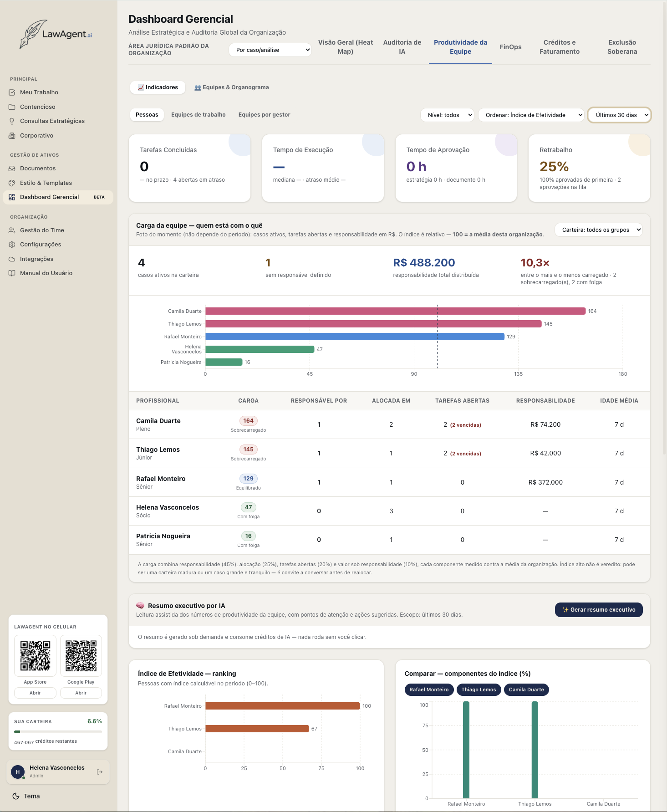Click the Tempo de Aprovação card
The height and width of the screenshot is (812, 667).
pyautogui.click(x=456, y=168)
